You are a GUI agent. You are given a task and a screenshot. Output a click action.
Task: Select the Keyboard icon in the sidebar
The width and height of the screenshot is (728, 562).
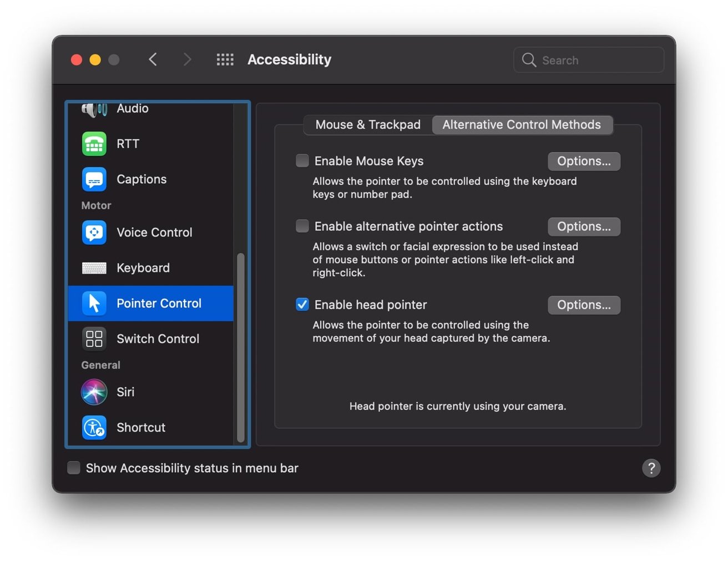(94, 268)
